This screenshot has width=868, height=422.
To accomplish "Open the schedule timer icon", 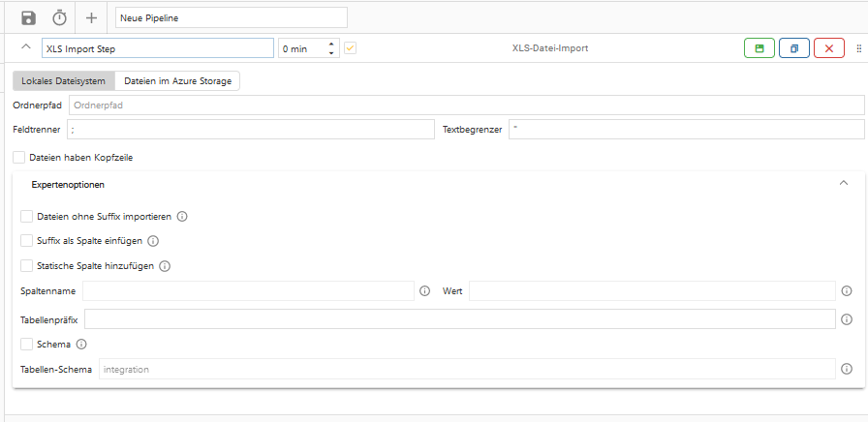I will click(x=59, y=17).
